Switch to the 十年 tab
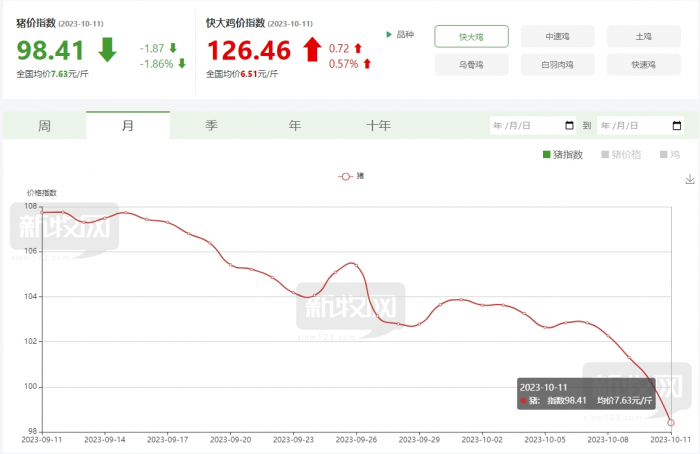Image resolution: width=700 pixels, height=454 pixels. click(x=378, y=125)
